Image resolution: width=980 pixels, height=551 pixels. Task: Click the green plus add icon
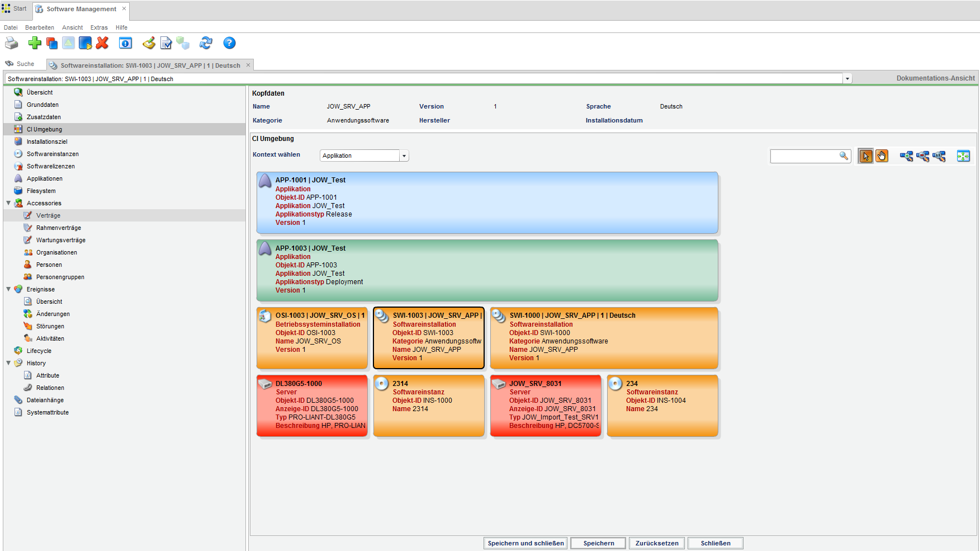[x=35, y=43]
